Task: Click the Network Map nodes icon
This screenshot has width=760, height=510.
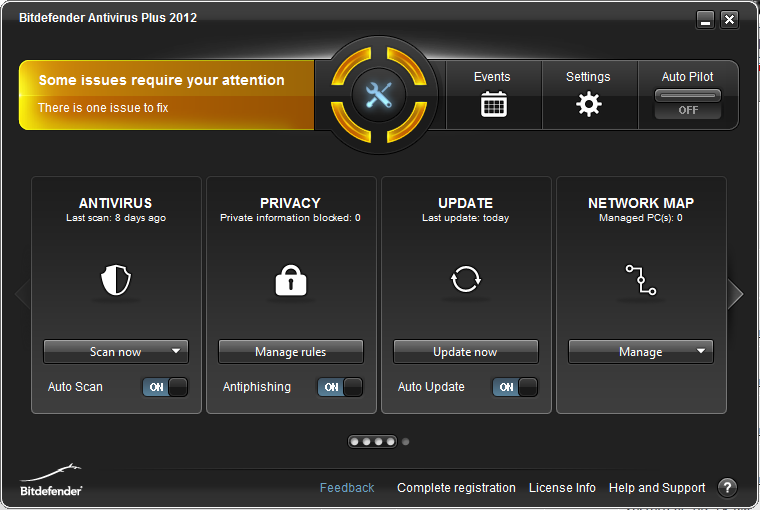Action: 641,280
